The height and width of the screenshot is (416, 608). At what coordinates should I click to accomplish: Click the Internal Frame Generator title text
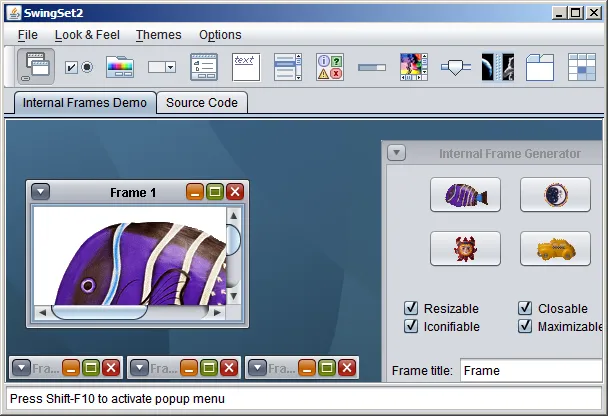[x=510, y=154]
